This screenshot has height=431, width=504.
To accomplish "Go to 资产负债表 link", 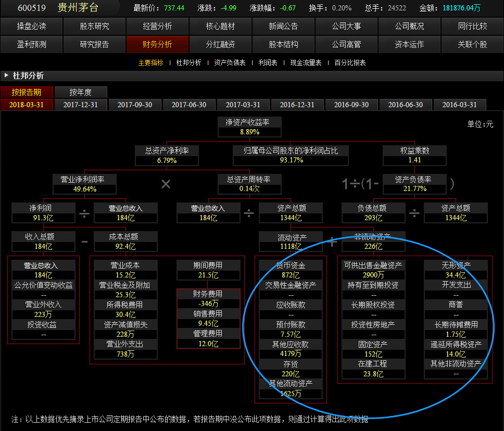I will pyautogui.click(x=230, y=62).
